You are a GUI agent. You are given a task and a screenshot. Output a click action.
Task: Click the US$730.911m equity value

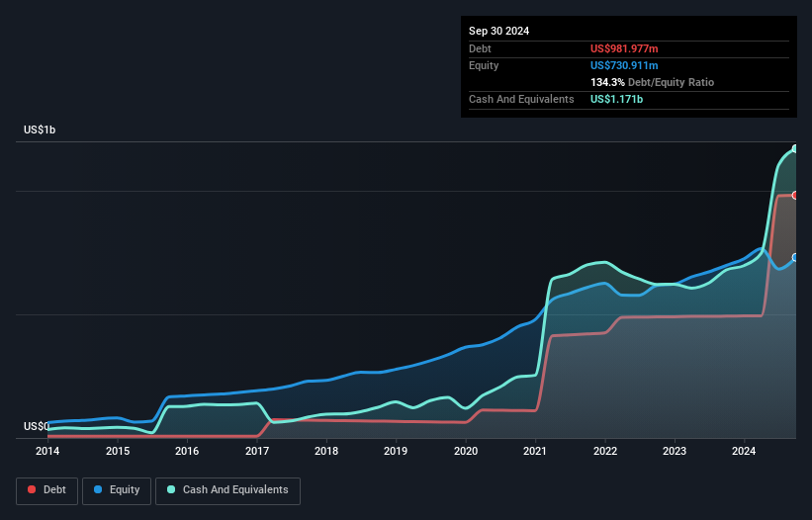click(x=624, y=65)
